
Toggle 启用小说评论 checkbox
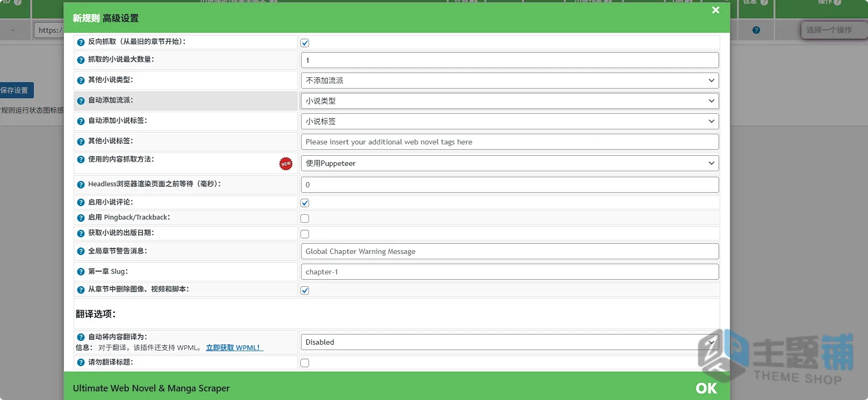tap(305, 203)
